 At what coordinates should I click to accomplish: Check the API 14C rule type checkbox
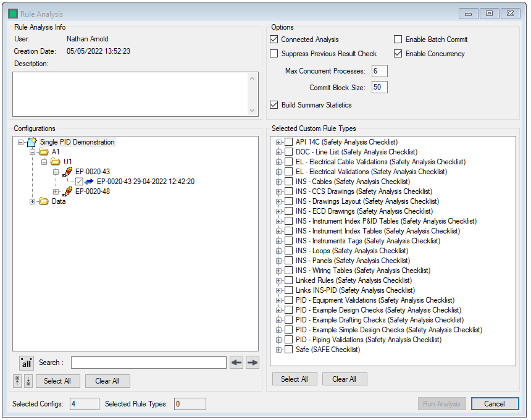(289, 142)
